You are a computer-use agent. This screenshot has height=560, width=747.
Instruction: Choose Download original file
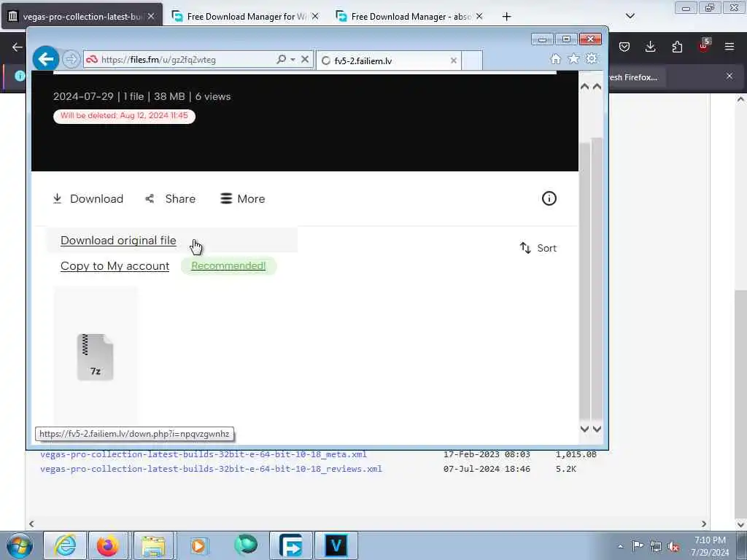click(118, 241)
